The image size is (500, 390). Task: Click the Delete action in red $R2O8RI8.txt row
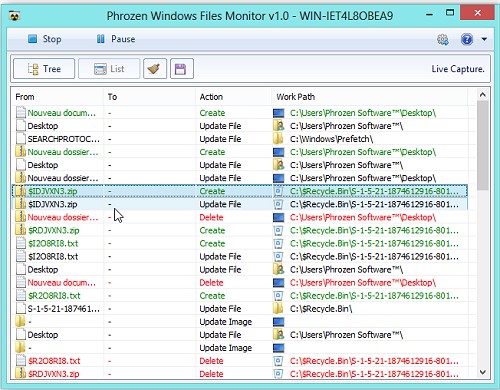(211, 361)
